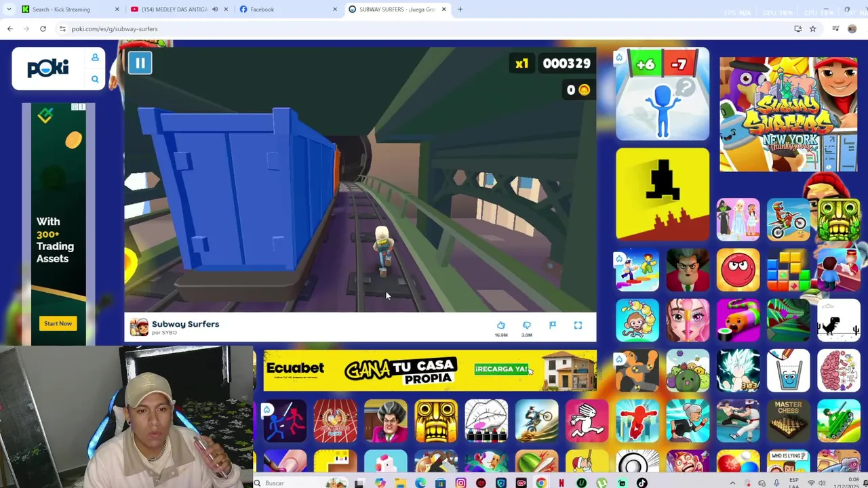Bookmark this page with star icon
This screenshot has width=868, height=488.
coord(812,29)
